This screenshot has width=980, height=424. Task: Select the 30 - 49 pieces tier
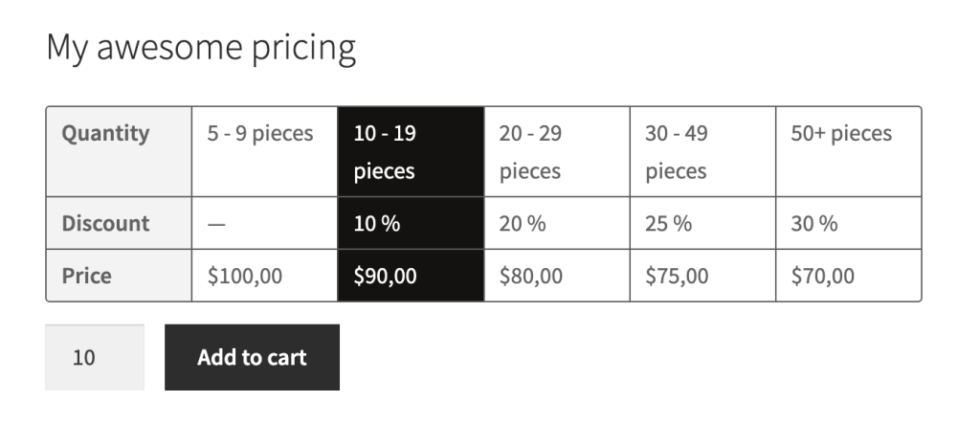pos(702,151)
